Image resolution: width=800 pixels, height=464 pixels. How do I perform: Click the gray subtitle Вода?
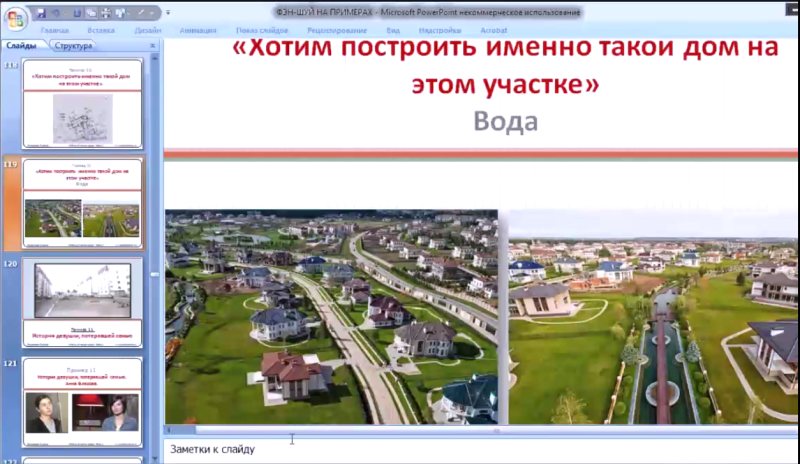[x=506, y=121]
